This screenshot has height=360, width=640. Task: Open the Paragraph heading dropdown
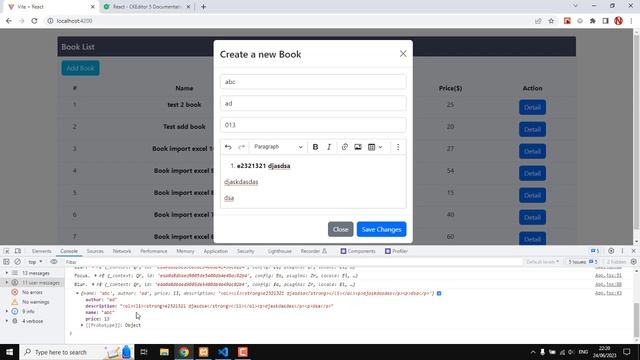[278, 147]
